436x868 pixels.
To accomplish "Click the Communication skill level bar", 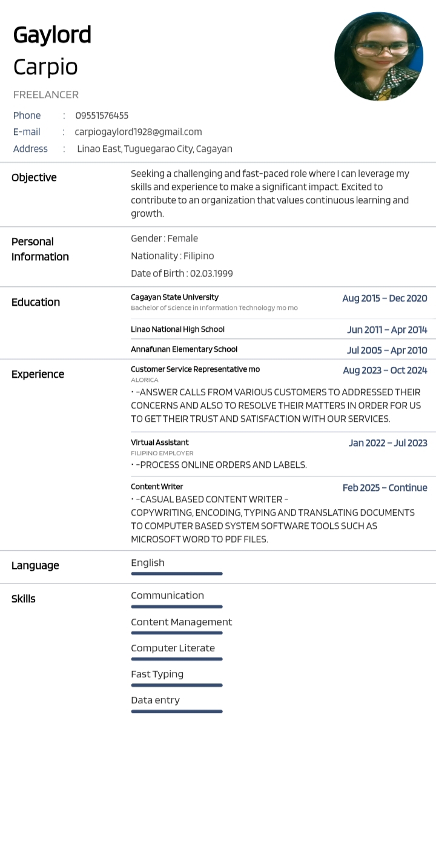I will (177, 607).
